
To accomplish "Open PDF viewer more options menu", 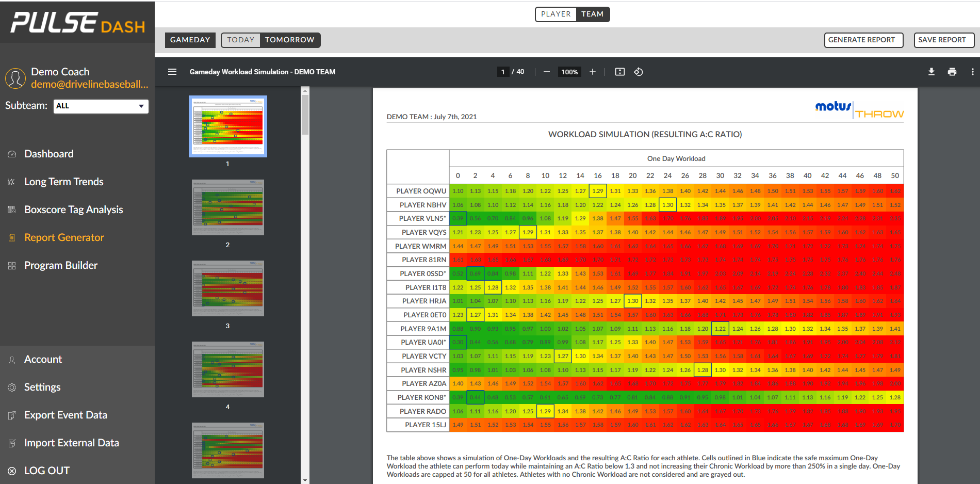I will point(972,72).
